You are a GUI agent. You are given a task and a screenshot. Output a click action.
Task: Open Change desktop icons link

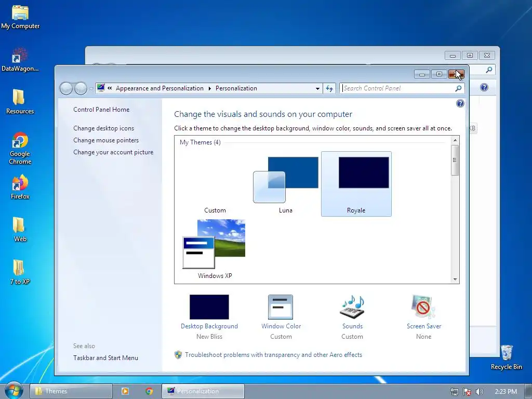tap(103, 128)
